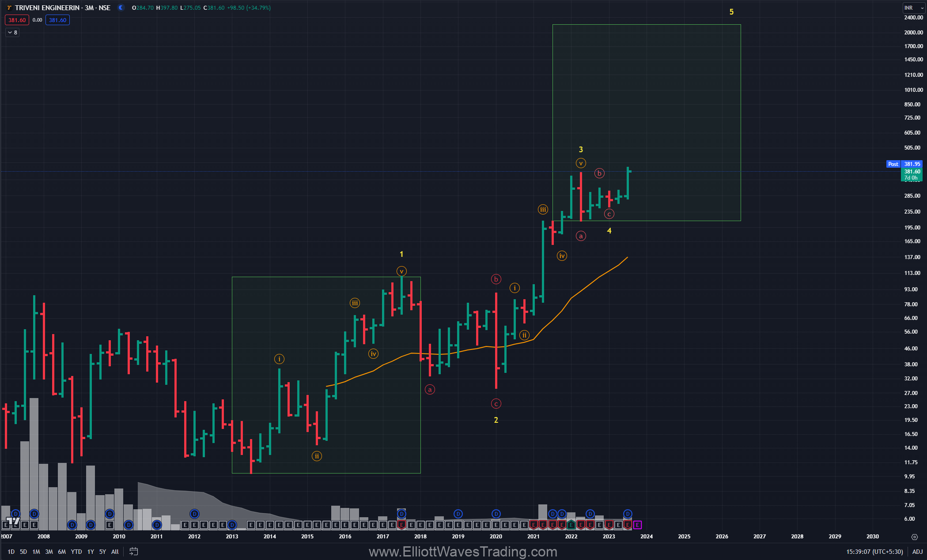Select orange circled ii label near 2015
Viewport: 927px width, 560px height.
(317, 456)
